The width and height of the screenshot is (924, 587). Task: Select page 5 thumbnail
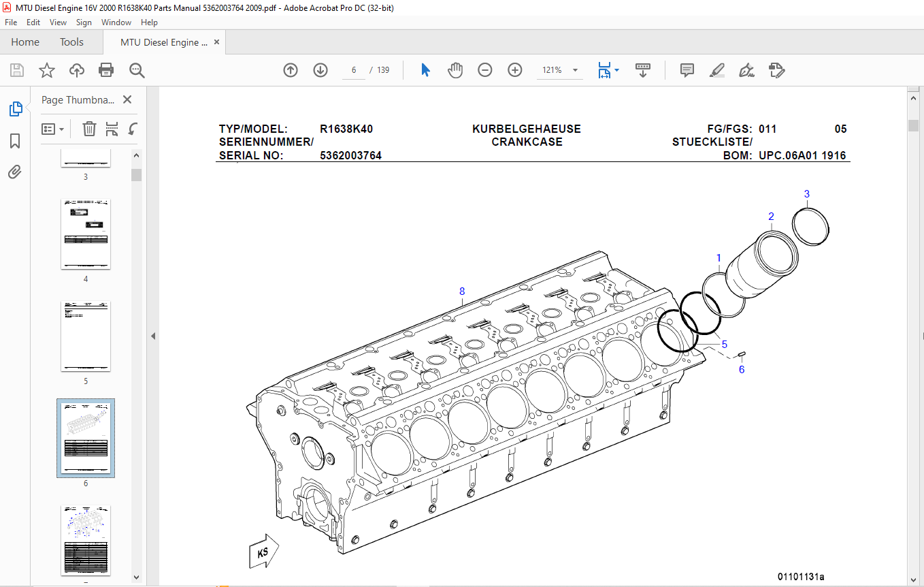(86, 336)
